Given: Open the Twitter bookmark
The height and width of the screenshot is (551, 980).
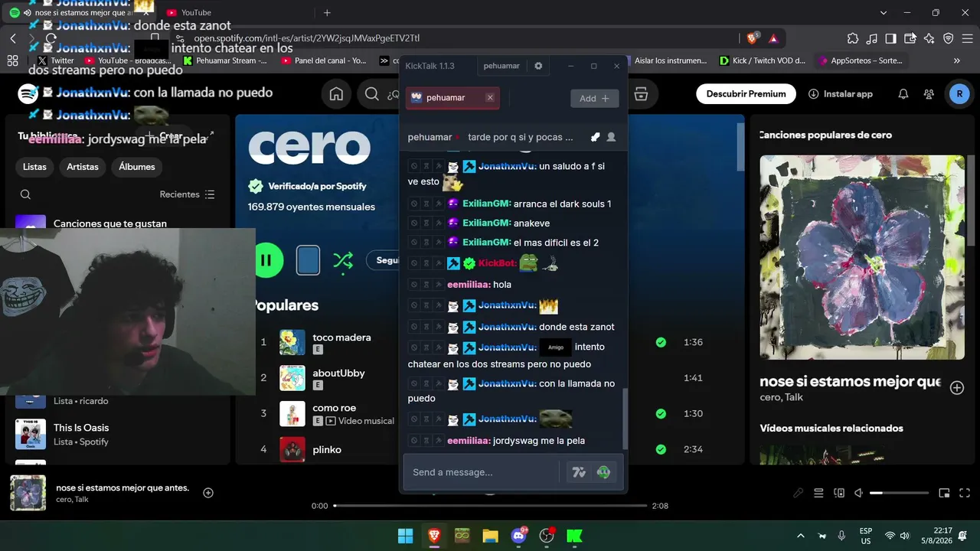Looking at the screenshot, I should point(56,60).
